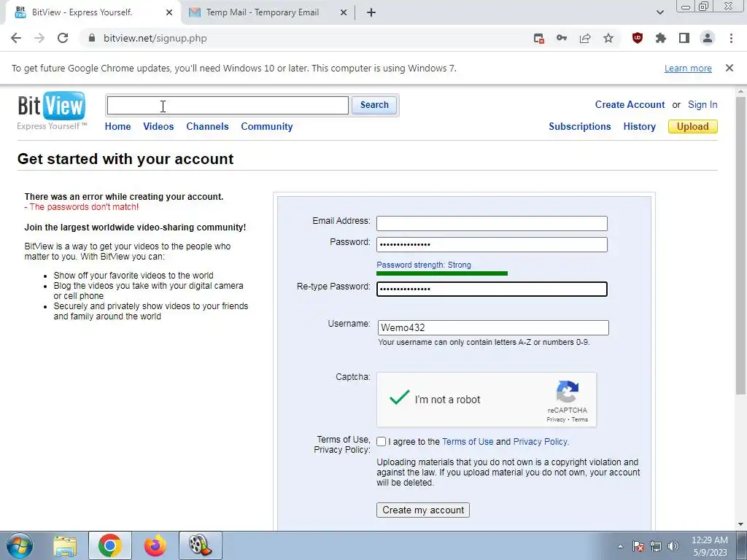This screenshot has height=560, width=747.
Task: Click the BitView search input box
Action: click(228, 105)
